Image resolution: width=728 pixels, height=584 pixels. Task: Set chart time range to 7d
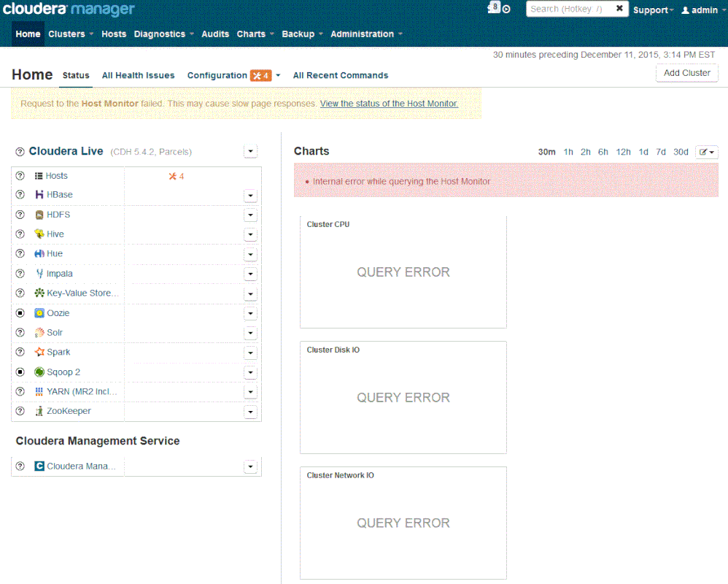pyautogui.click(x=661, y=152)
